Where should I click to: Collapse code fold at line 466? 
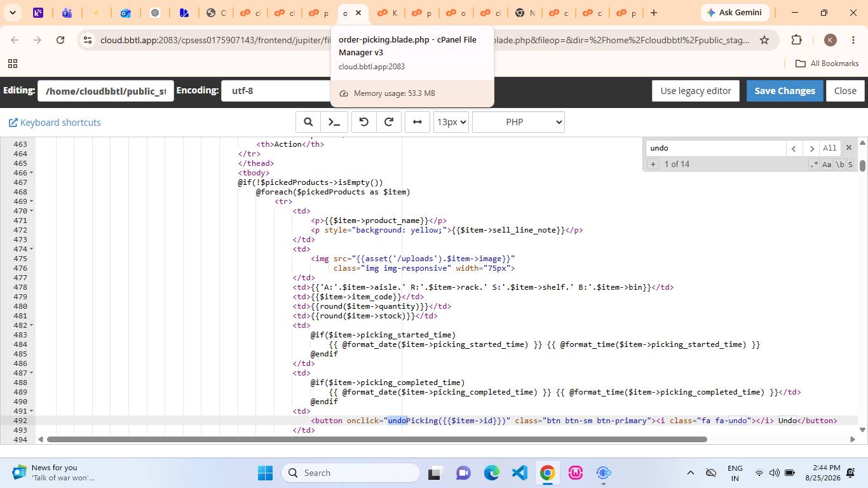32,173
